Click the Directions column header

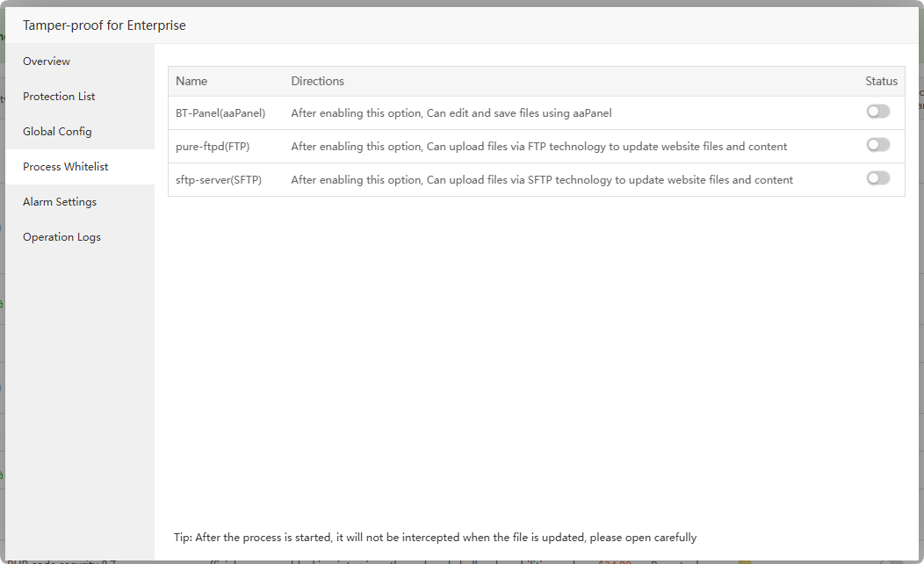317,81
